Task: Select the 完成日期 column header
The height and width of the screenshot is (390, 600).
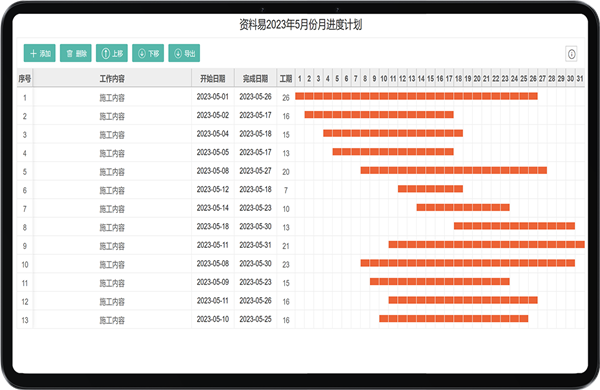Action: point(255,78)
